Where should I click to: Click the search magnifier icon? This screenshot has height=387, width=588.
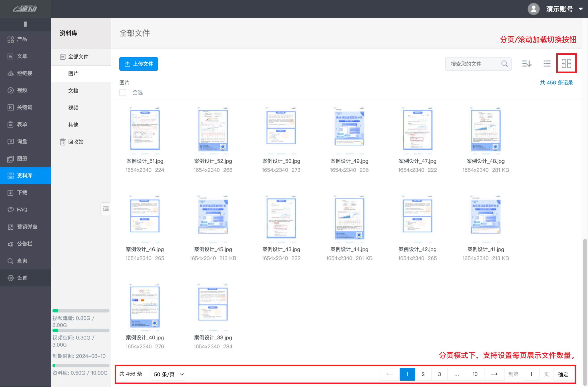pos(504,64)
